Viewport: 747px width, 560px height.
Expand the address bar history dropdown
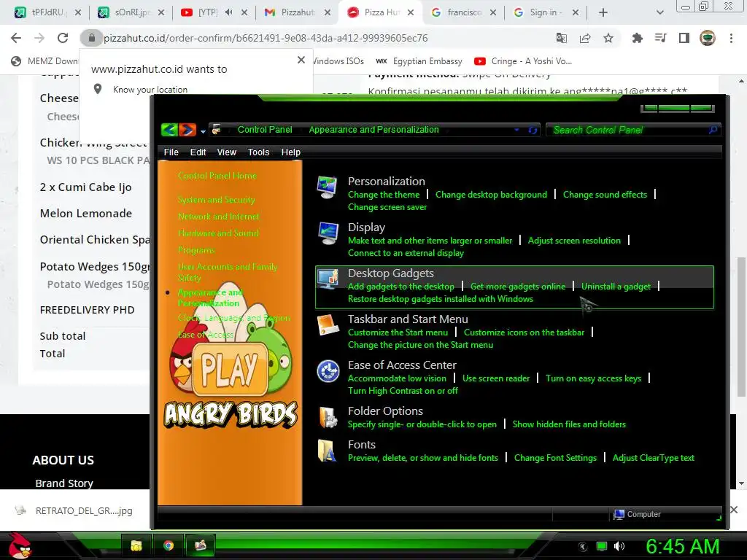click(x=516, y=130)
